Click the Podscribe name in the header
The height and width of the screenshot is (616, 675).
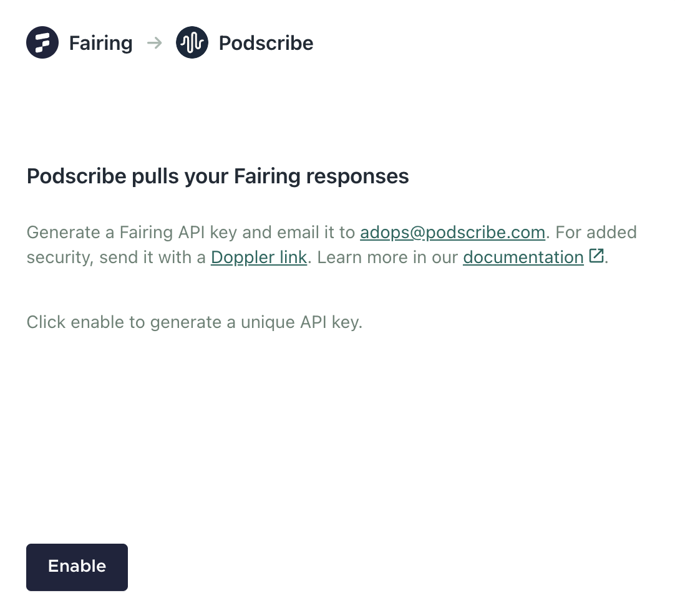(x=266, y=43)
